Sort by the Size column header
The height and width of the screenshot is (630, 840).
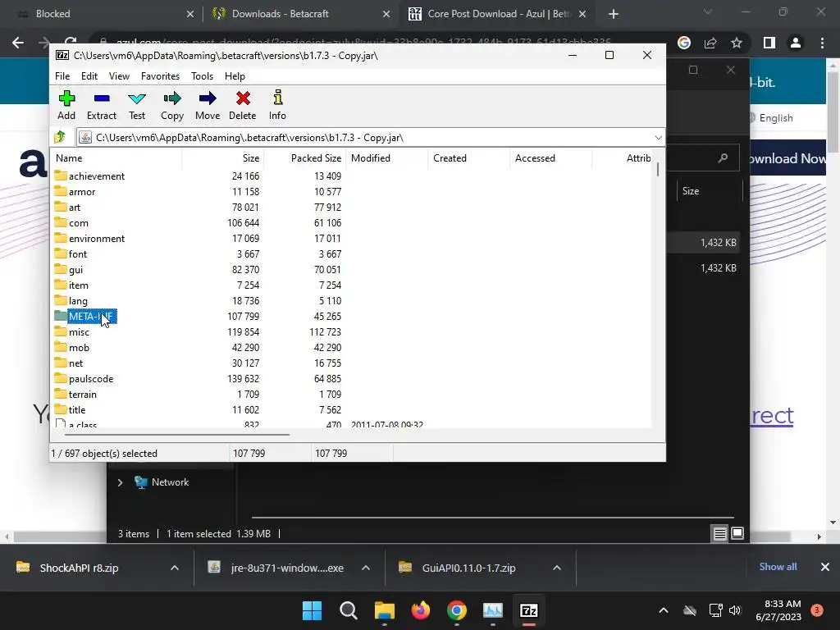[223, 158]
